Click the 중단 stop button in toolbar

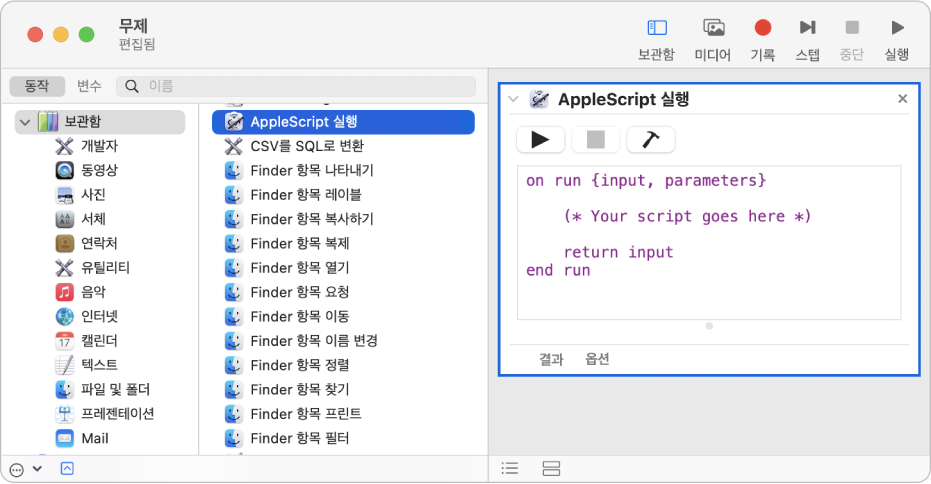(x=851, y=39)
